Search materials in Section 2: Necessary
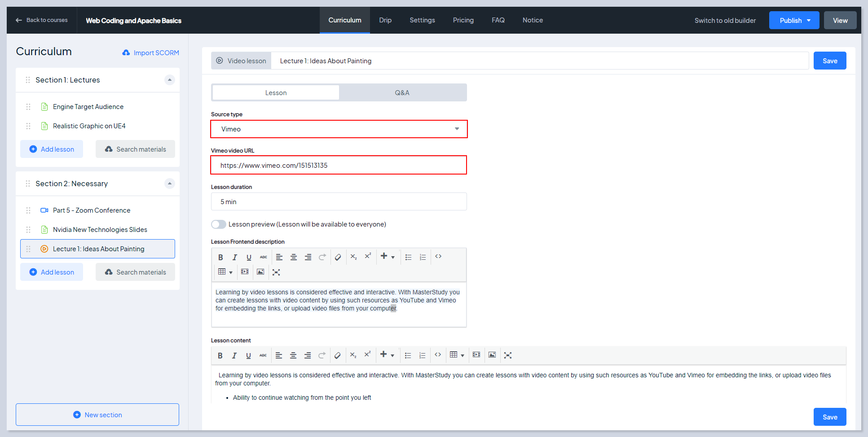Screen dimensions: 868x437 [x=135, y=272]
